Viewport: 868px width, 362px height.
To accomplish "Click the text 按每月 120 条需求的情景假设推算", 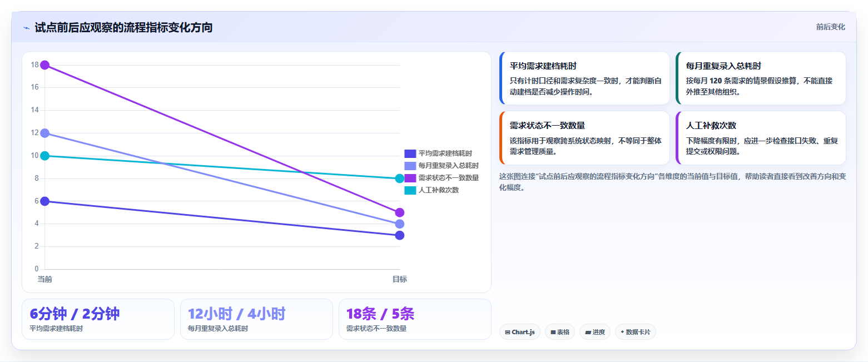I will point(743,81).
